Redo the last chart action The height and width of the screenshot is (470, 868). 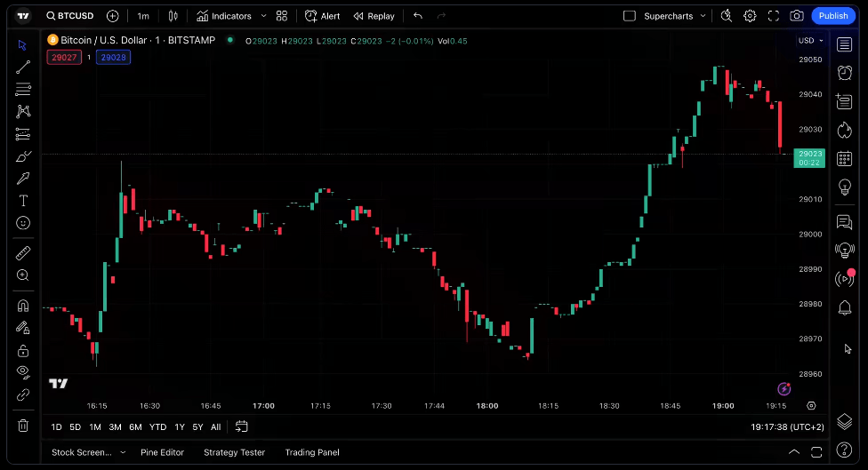coord(441,16)
